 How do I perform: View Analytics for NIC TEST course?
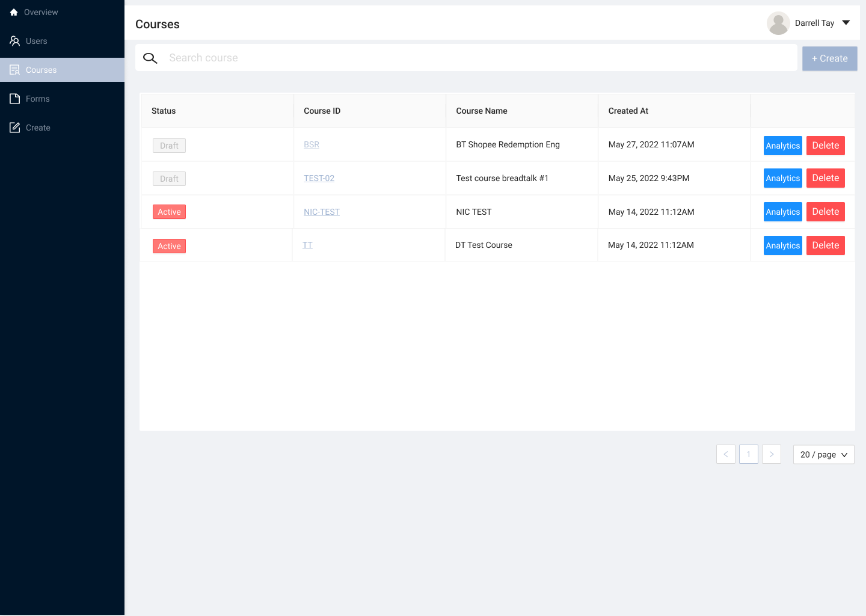point(783,212)
